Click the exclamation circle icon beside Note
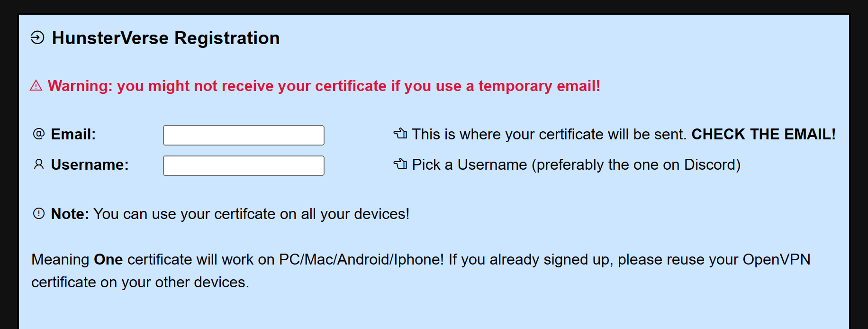 pyautogui.click(x=39, y=213)
